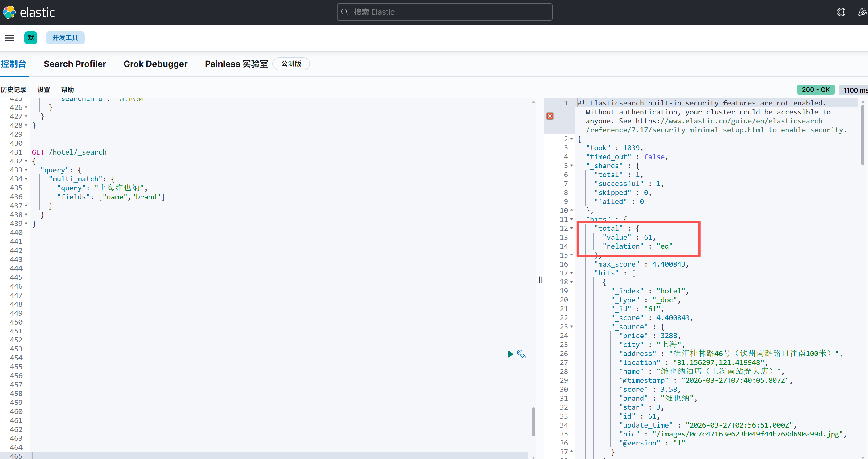Run the request with play button
Screen dimensions: 868x459
click(x=510, y=354)
